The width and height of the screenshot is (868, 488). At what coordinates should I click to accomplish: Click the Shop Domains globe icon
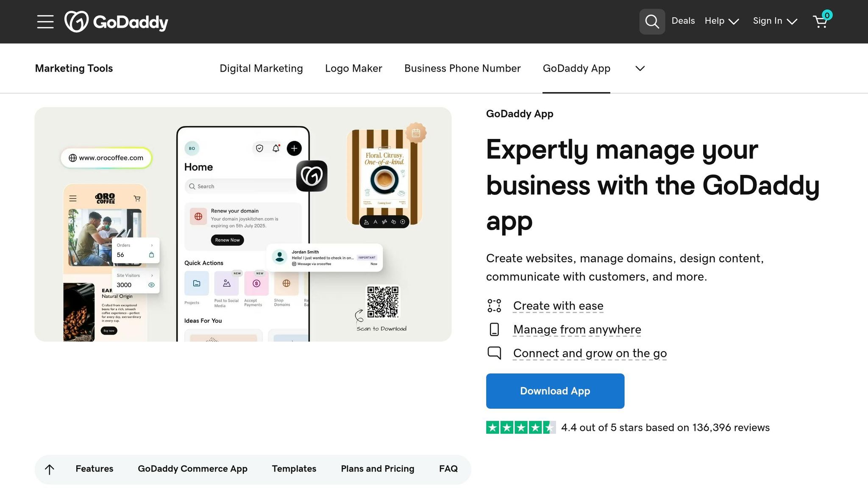[287, 283]
